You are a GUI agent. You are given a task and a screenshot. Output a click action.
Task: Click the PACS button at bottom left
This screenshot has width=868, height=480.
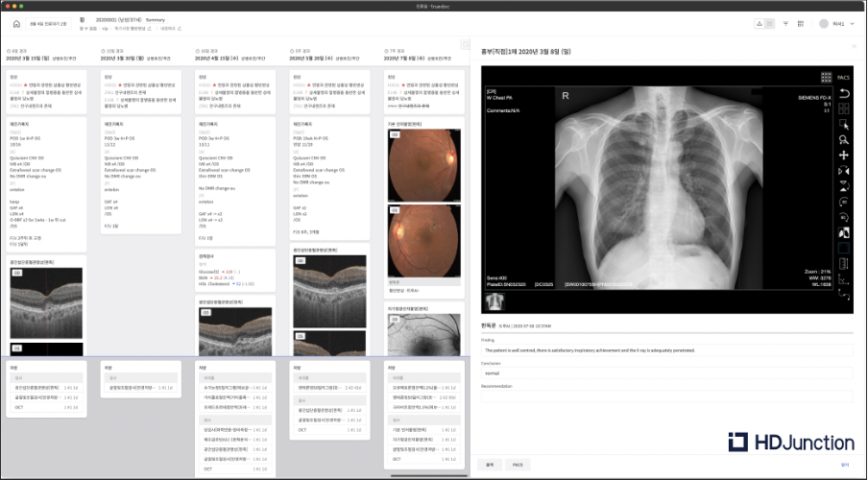(517, 465)
